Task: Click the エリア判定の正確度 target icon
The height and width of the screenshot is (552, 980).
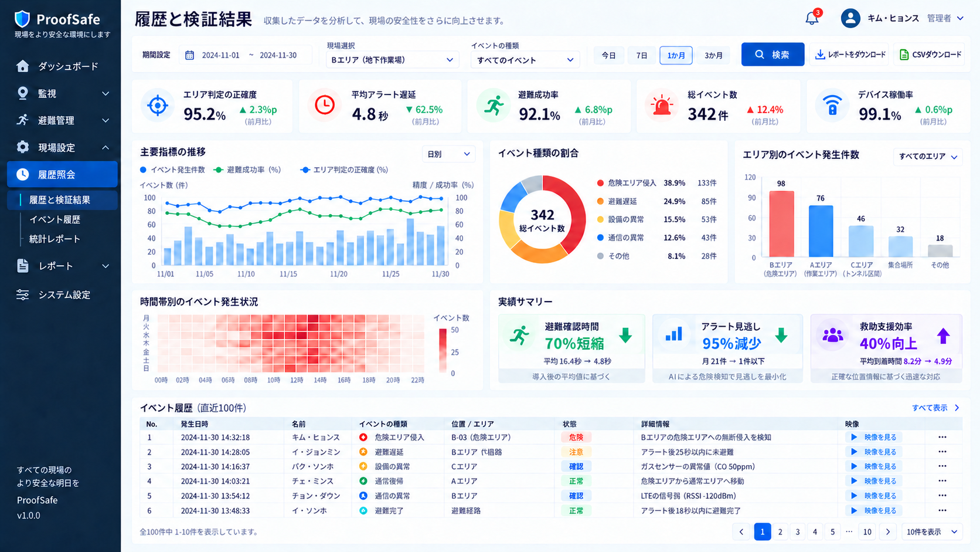Action: click(157, 106)
